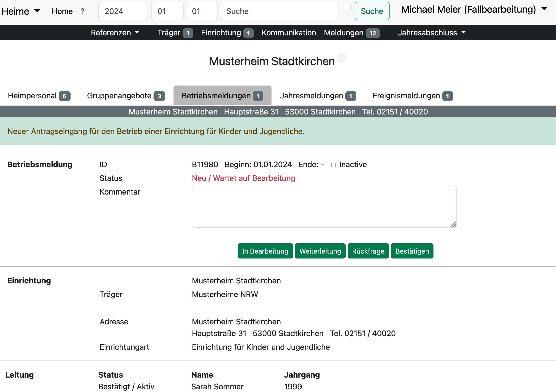Expand the Jahresabschluss dropdown

(x=432, y=33)
